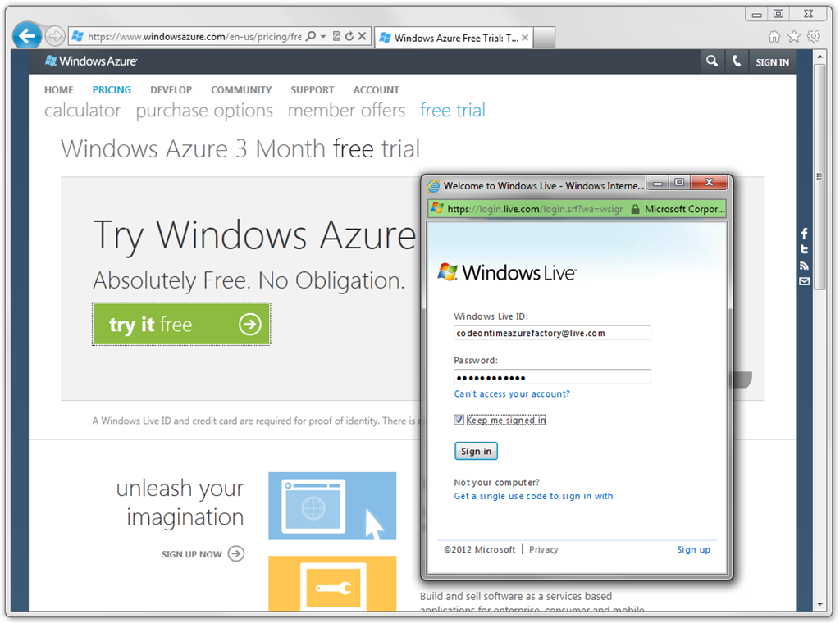The width and height of the screenshot is (840, 623).
Task: Click the browser back arrow button
Action: pyautogui.click(x=27, y=36)
